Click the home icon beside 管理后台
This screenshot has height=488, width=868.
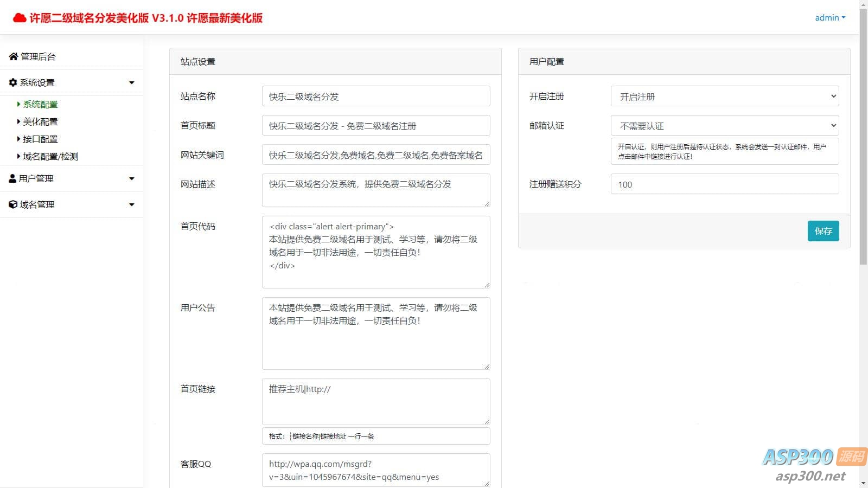(14, 56)
